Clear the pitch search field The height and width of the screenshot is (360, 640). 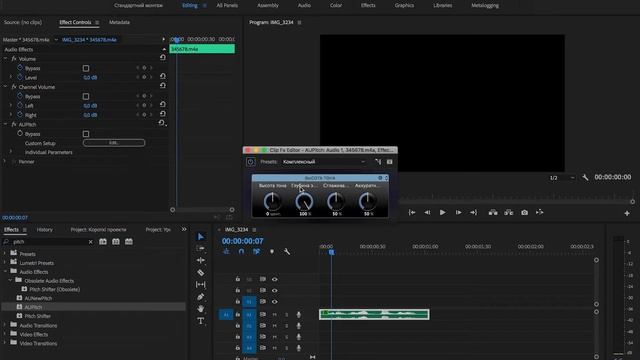[x=91, y=242]
